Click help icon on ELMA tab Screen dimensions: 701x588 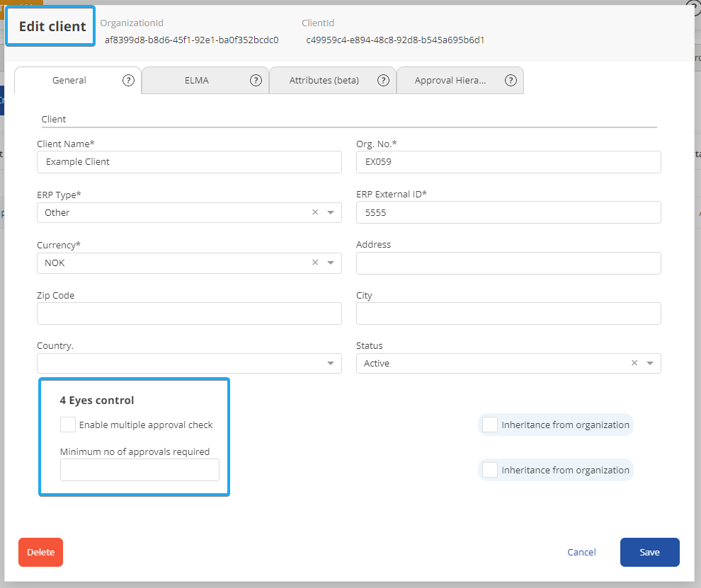[x=256, y=80]
